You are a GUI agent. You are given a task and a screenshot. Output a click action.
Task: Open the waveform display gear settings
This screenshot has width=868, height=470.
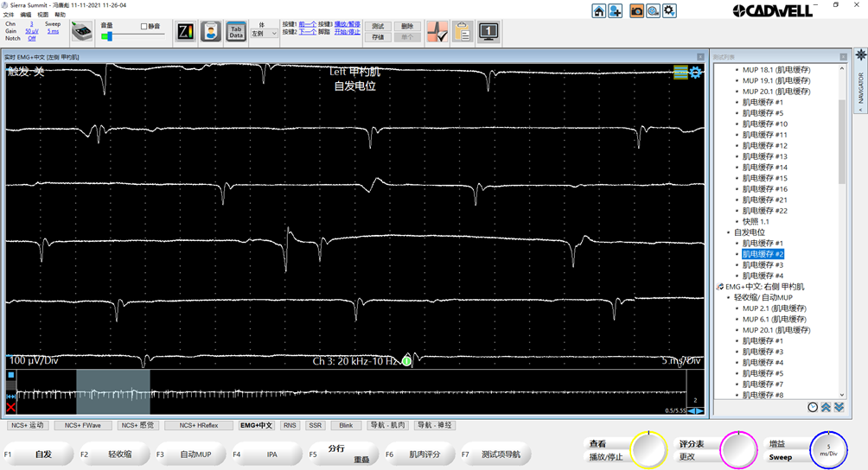point(695,73)
